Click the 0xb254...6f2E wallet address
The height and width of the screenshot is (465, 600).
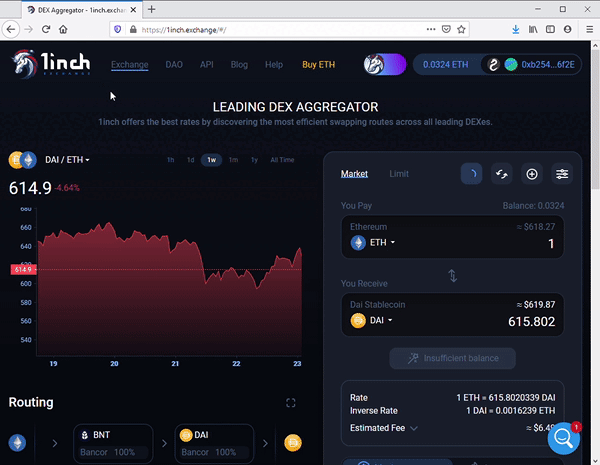[x=548, y=64]
